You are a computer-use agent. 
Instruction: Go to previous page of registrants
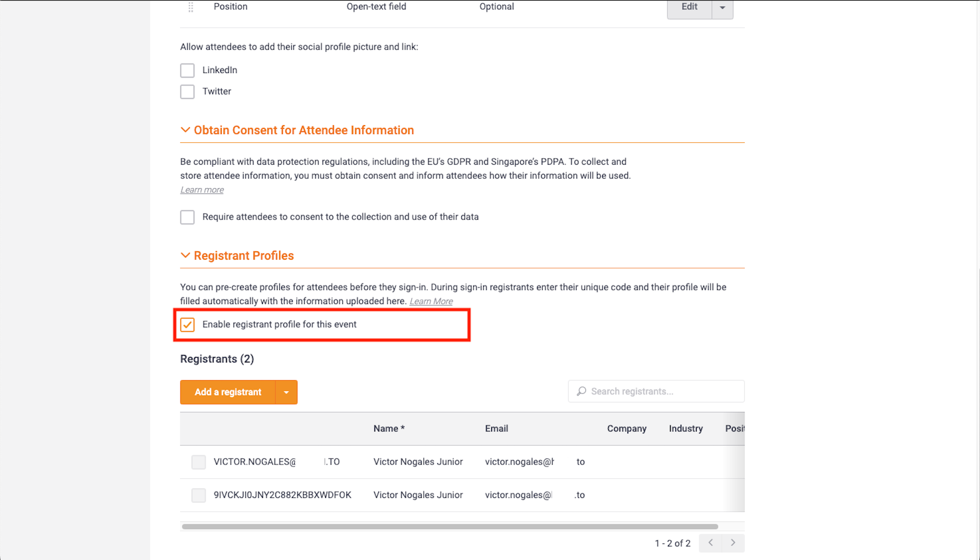[711, 543]
